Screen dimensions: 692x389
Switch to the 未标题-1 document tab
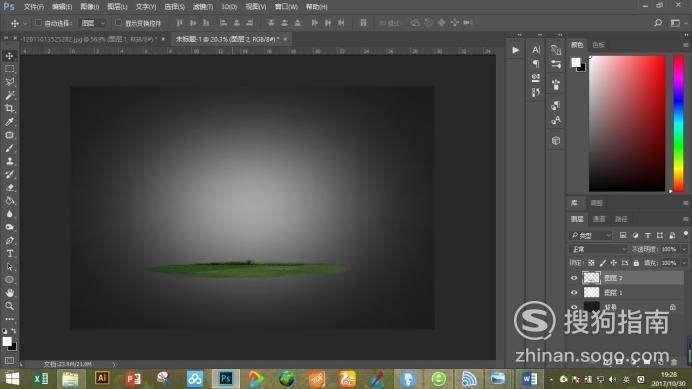click(x=227, y=39)
